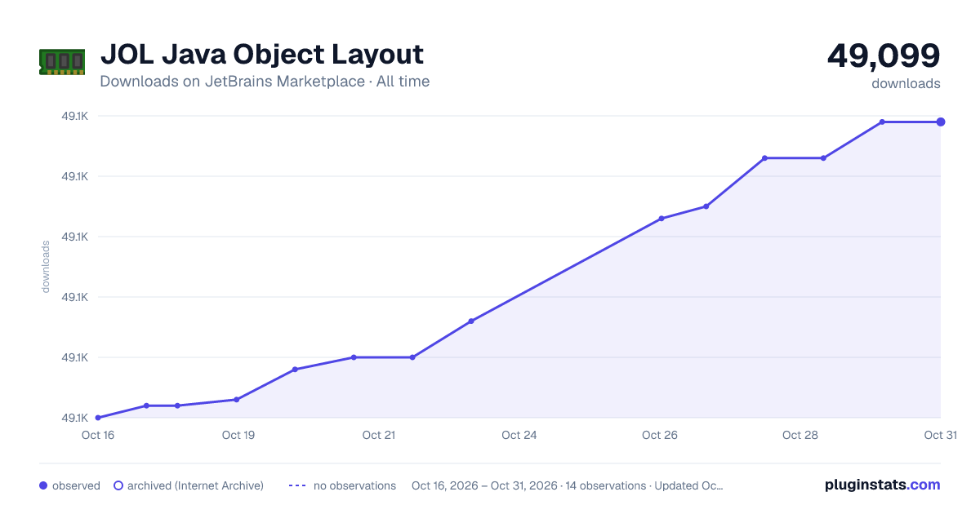Click the bottom 49.1K y-axis label
The image size is (980, 514).
pyautogui.click(x=75, y=418)
